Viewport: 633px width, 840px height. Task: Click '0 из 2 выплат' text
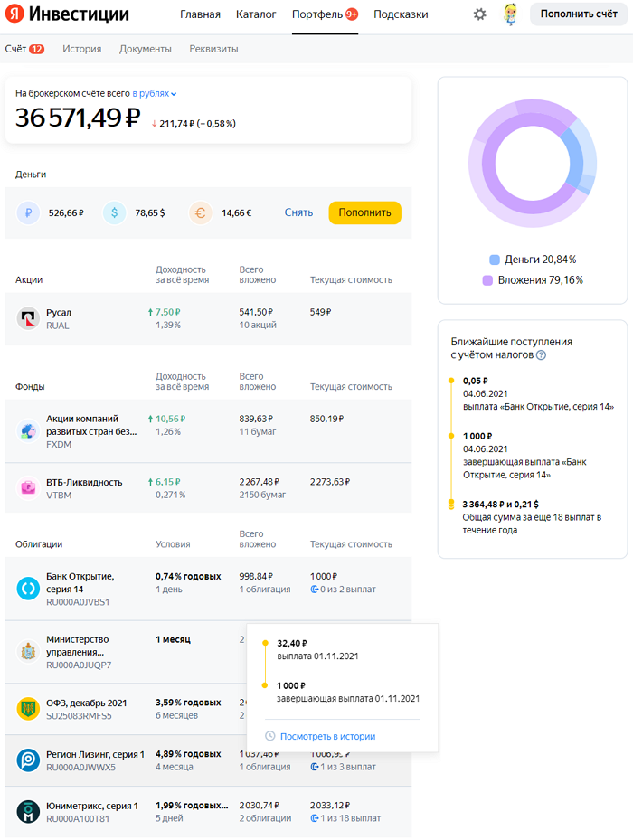348,590
